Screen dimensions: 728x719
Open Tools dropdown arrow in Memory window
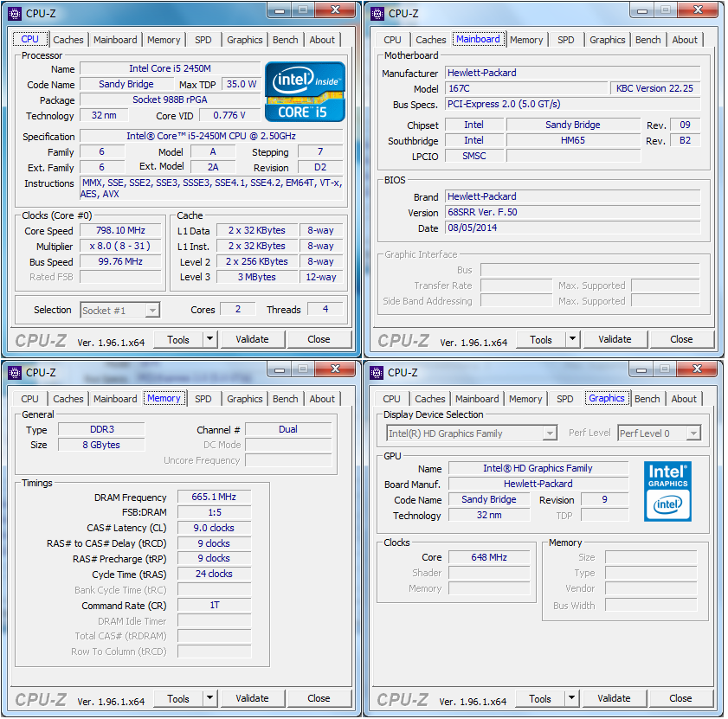[x=209, y=698]
